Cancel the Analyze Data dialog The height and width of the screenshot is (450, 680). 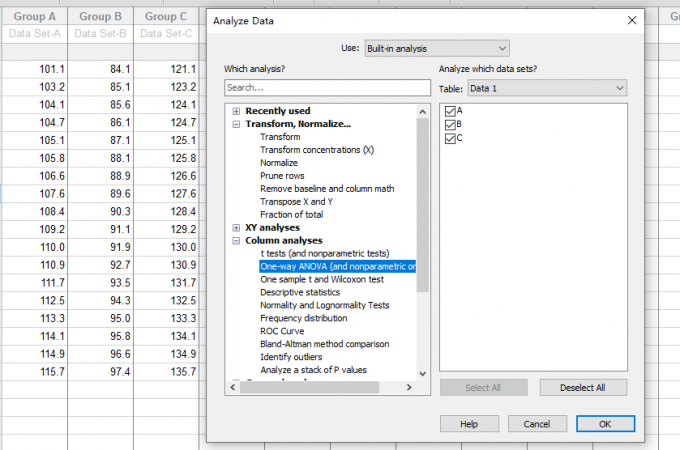tap(537, 424)
